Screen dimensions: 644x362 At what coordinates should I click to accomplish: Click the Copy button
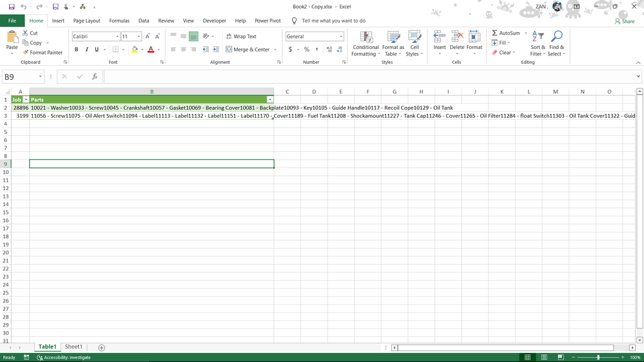pos(32,43)
